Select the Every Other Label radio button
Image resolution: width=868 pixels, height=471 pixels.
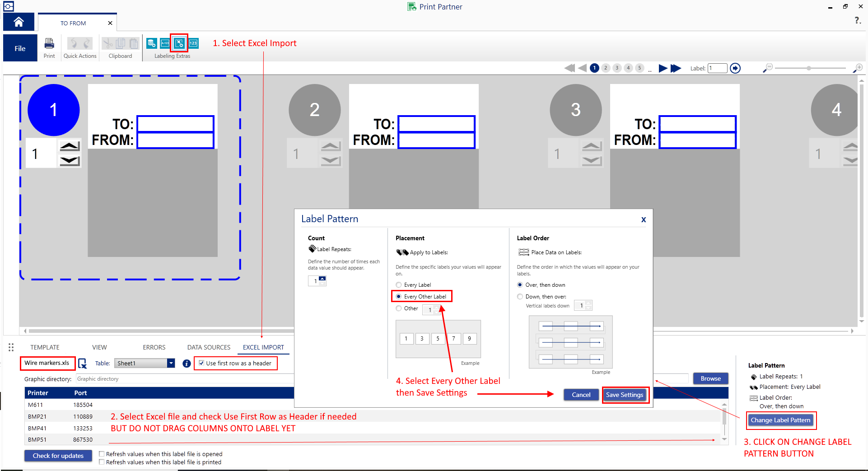coord(399,297)
